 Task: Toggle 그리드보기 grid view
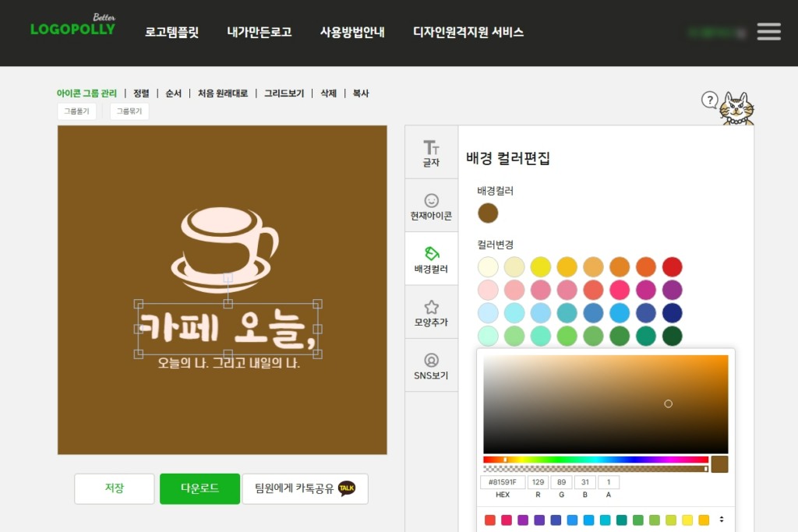[284, 93]
